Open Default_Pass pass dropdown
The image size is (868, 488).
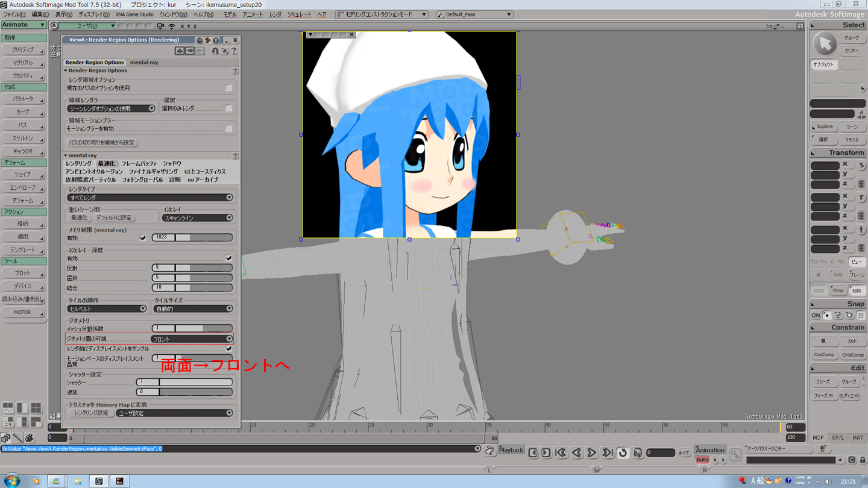[x=474, y=14]
